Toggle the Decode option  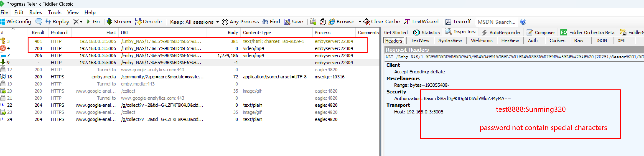click(x=149, y=22)
